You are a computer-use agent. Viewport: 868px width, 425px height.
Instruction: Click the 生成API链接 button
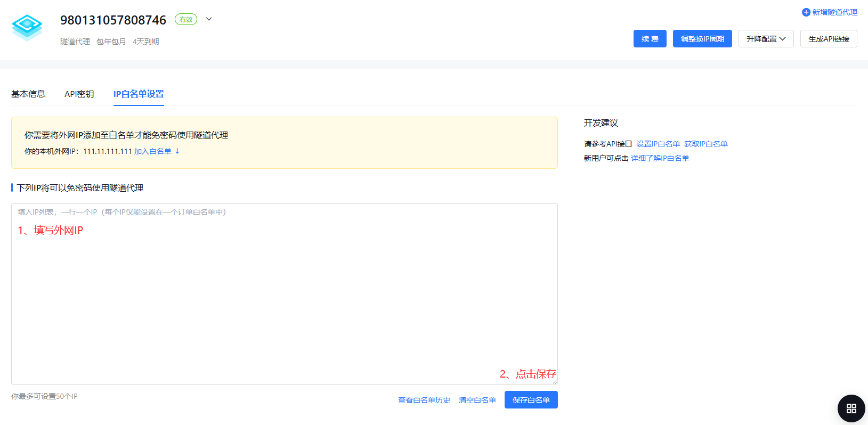click(x=828, y=39)
